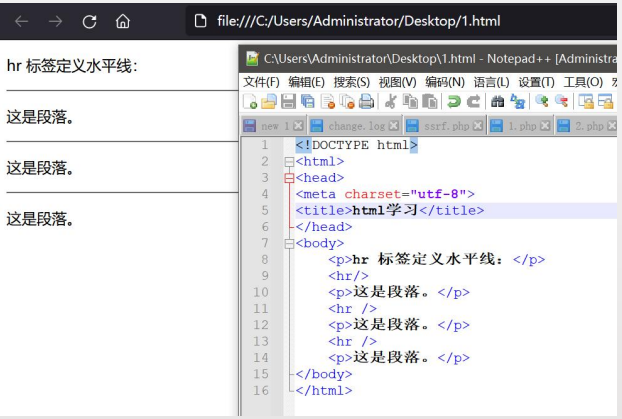This screenshot has width=622, height=419.
Task: Open the 设置(T) menu
Action: pyautogui.click(x=536, y=82)
